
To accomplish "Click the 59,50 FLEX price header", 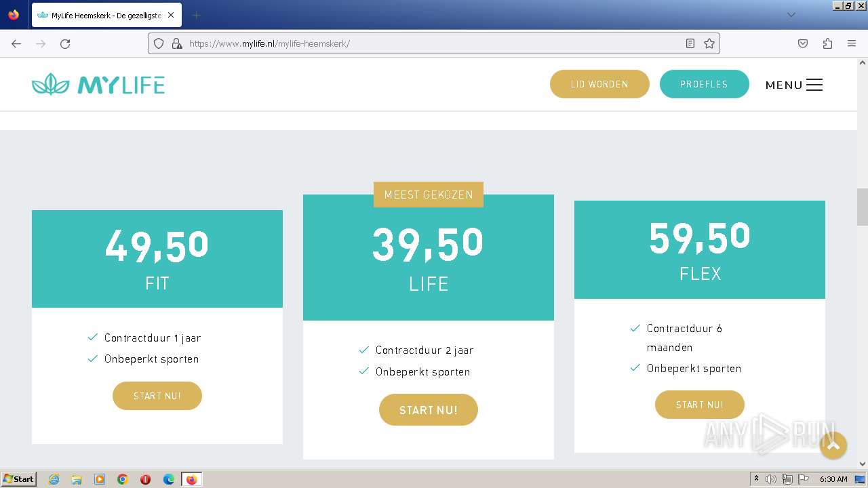I will tap(700, 249).
